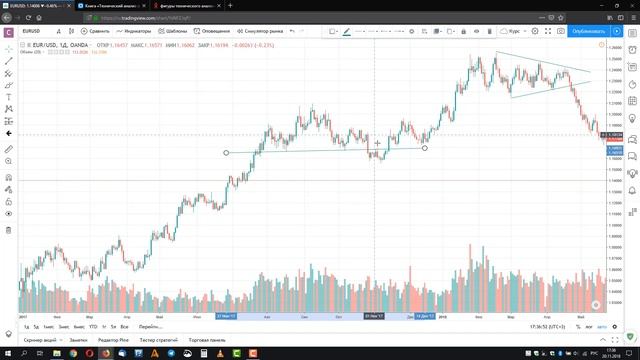Screen dimensions: 640x360
Task: Hide the selected trend line with the eye
Action: point(476,31)
